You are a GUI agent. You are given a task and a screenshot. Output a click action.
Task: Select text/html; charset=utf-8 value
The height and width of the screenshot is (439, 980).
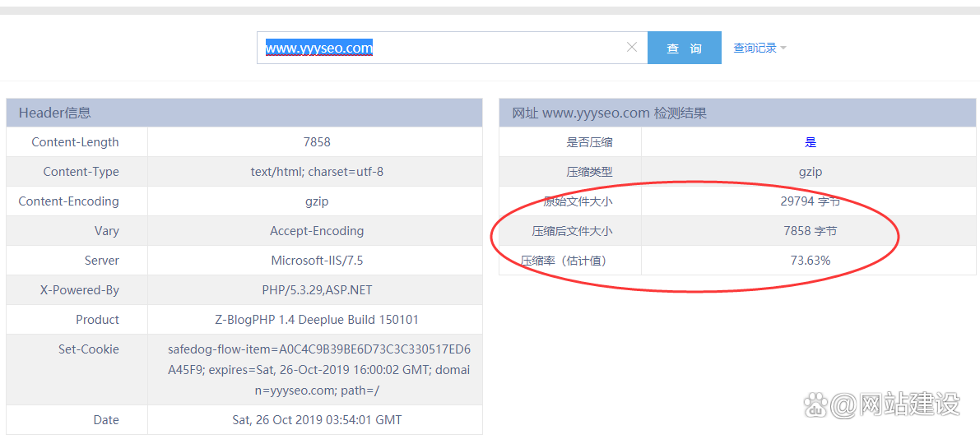click(316, 172)
